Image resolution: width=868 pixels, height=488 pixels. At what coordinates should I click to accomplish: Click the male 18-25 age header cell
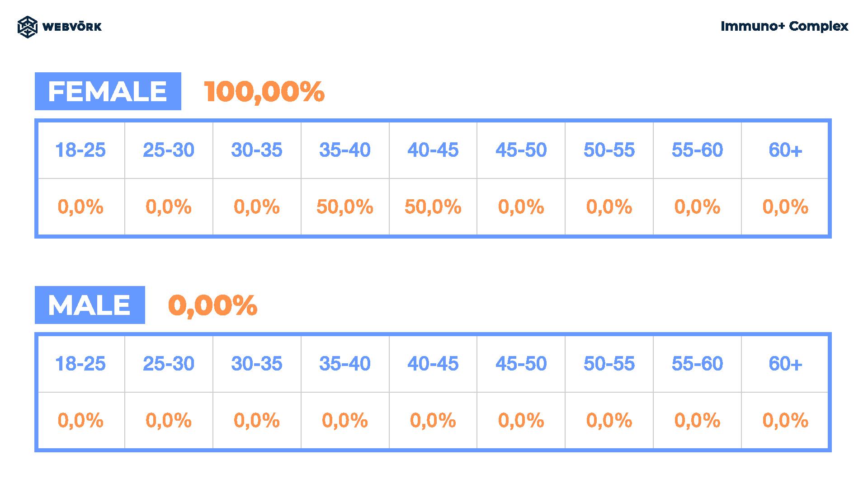[80, 364]
